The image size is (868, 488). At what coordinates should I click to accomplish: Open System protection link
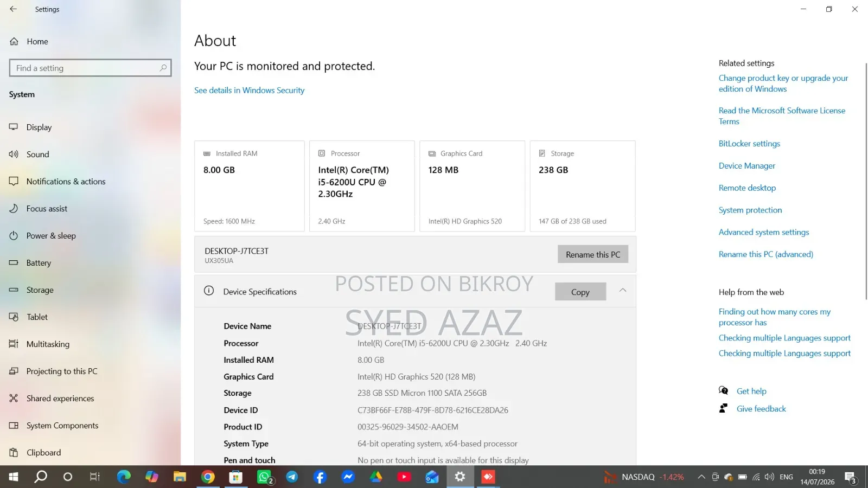click(750, 210)
